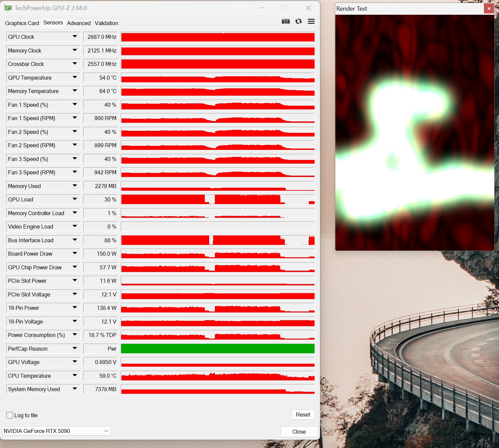499x448 pixels.
Task: Expand the System Memory Used dropdown
Action: [x=75, y=389]
